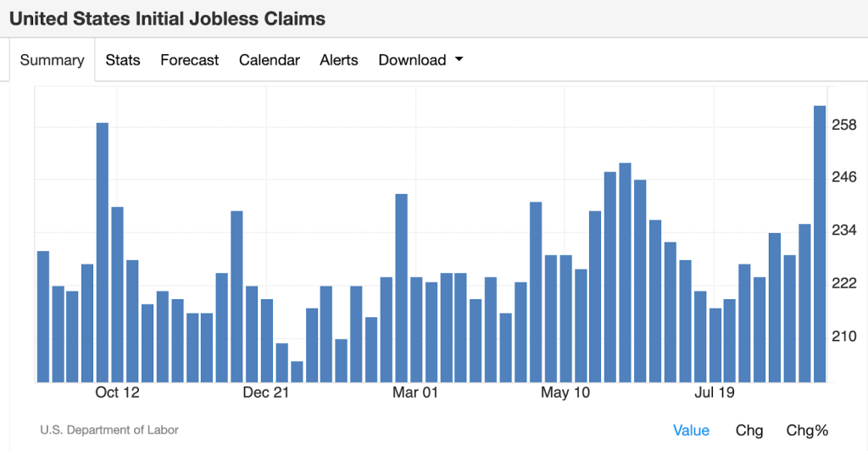Open the Stats tab
Viewport: 868px width, 451px height.
point(123,60)
